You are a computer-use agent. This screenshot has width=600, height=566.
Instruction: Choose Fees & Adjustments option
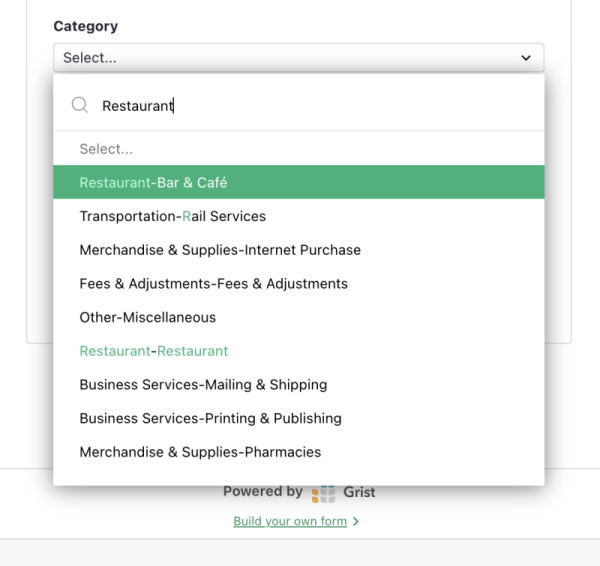(213, 284)
